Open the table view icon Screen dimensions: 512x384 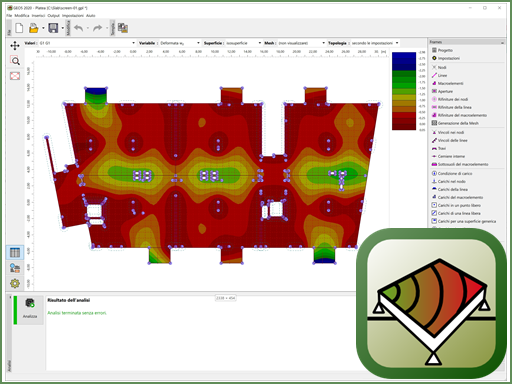(15, 253)
